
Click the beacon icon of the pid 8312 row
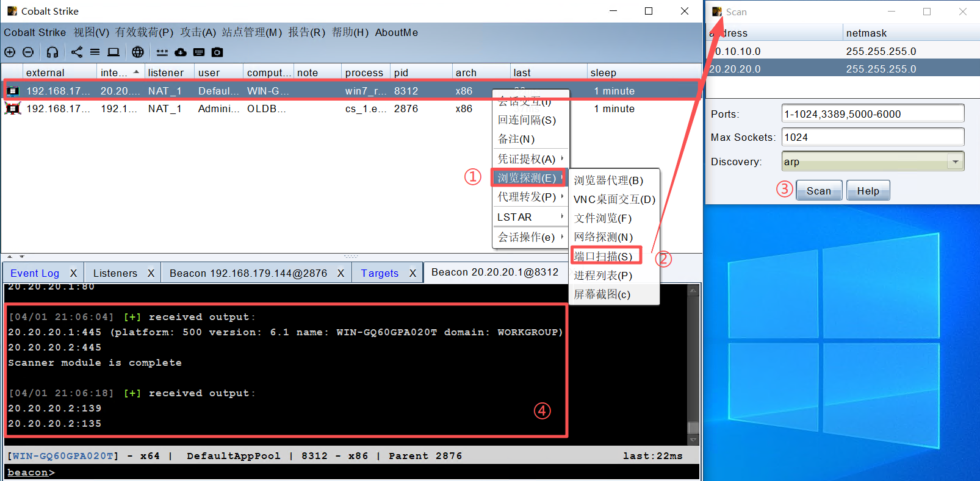(13, 91)
